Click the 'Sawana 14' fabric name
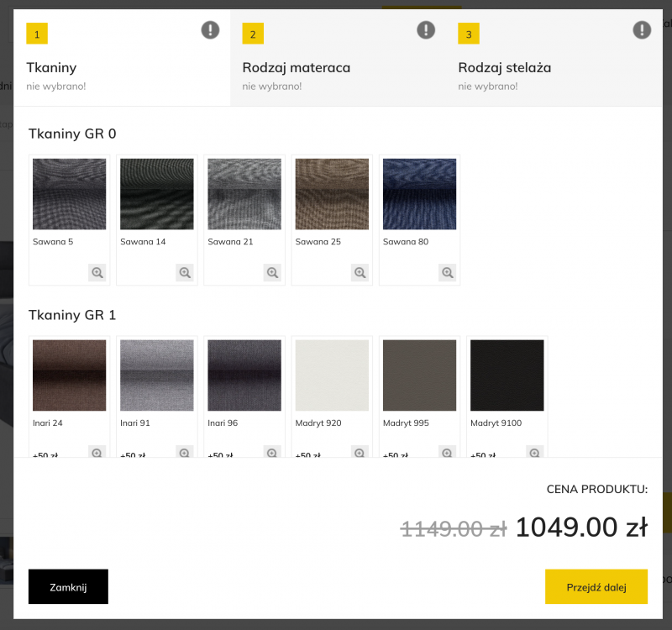 (x=143, y=242)
